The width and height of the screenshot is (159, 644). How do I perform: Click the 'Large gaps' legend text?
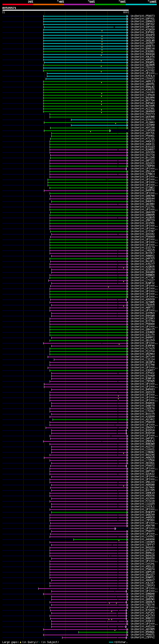coord(10,642)
